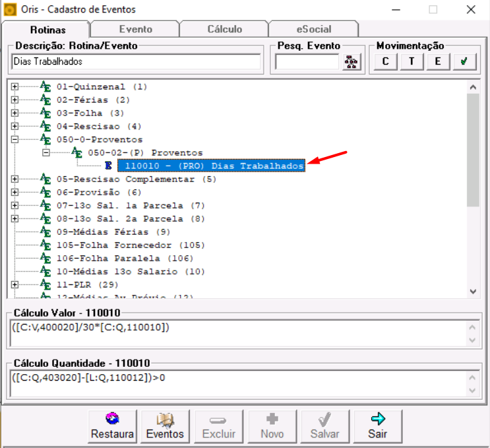
Task: Click the Movimentação E button
Action: [438, 61]
